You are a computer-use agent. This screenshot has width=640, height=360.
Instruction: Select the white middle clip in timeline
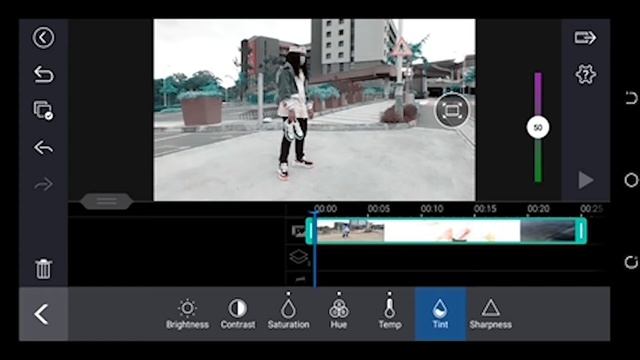[452, 231]
